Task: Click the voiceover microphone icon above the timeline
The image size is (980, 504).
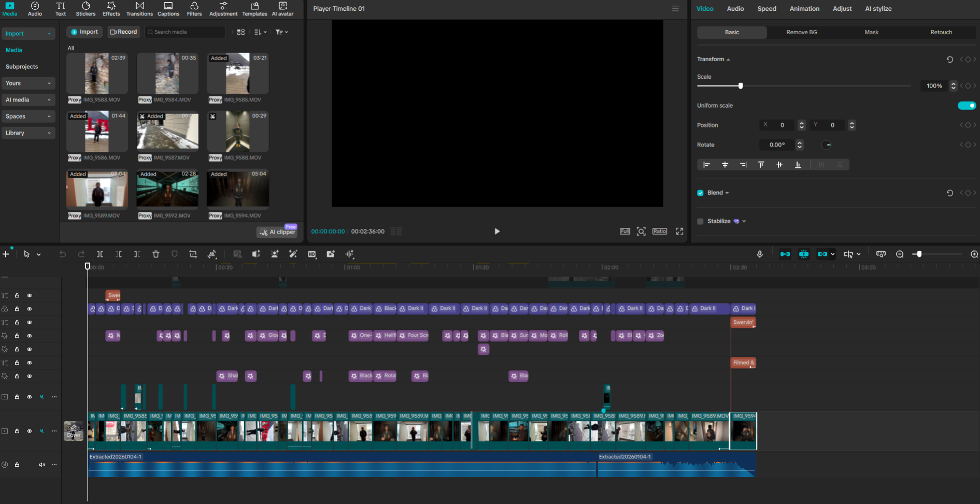Action: tap(760, 254)
